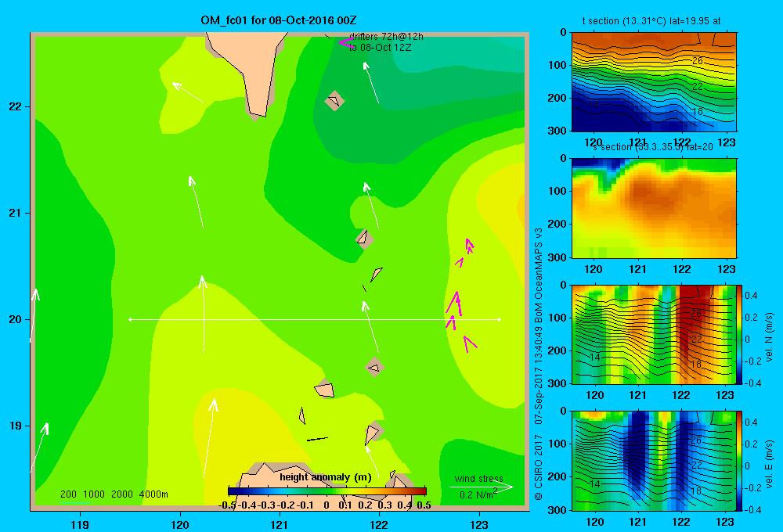
Task: Click longitude label 121 under the main map
Action: coord(280,524)
